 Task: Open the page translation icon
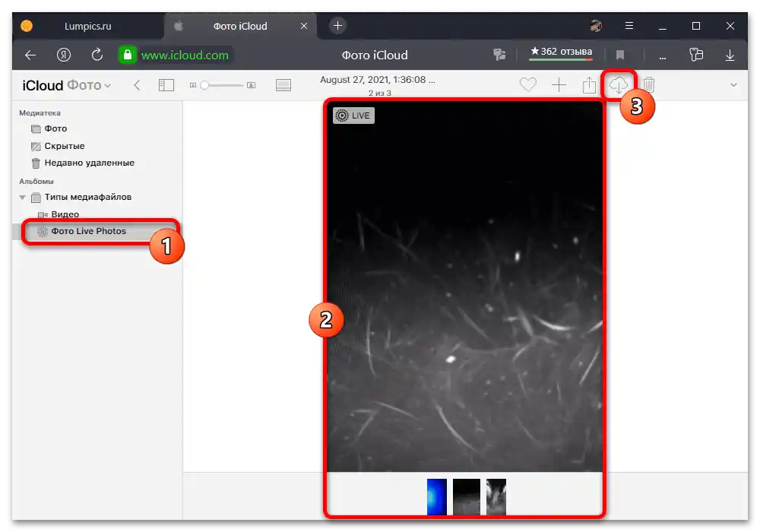pos(499,55)
